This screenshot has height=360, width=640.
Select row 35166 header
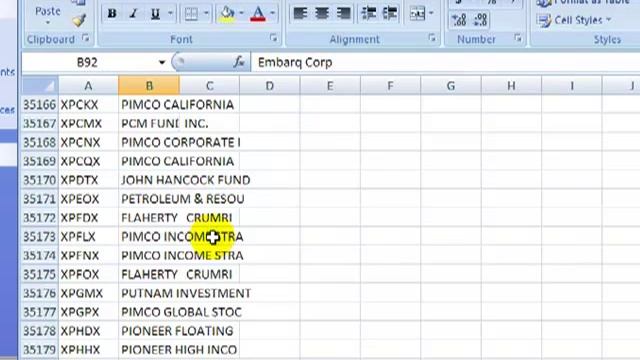tap(40, 105)
